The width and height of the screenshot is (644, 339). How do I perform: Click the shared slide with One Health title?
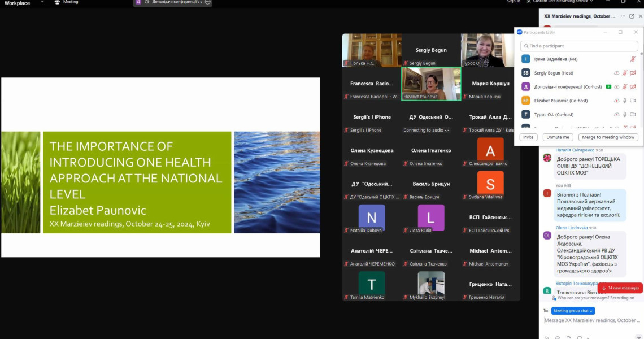[x=160, y=167]
